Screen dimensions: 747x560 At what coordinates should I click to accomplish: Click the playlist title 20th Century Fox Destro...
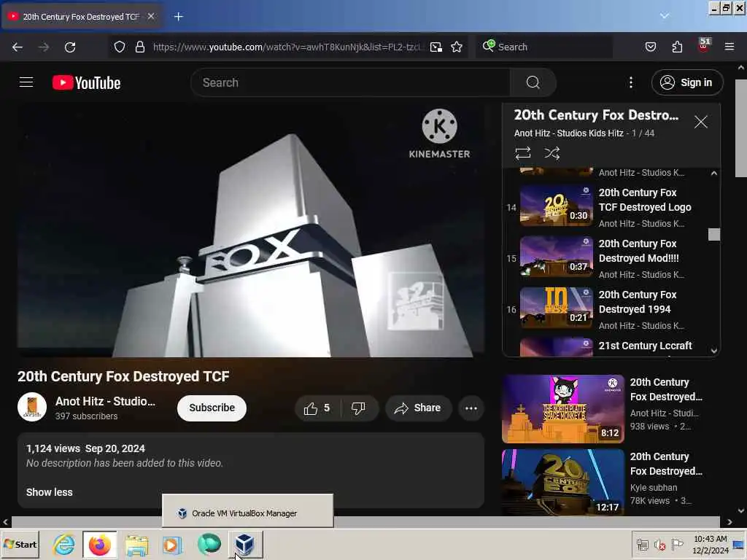596,114
